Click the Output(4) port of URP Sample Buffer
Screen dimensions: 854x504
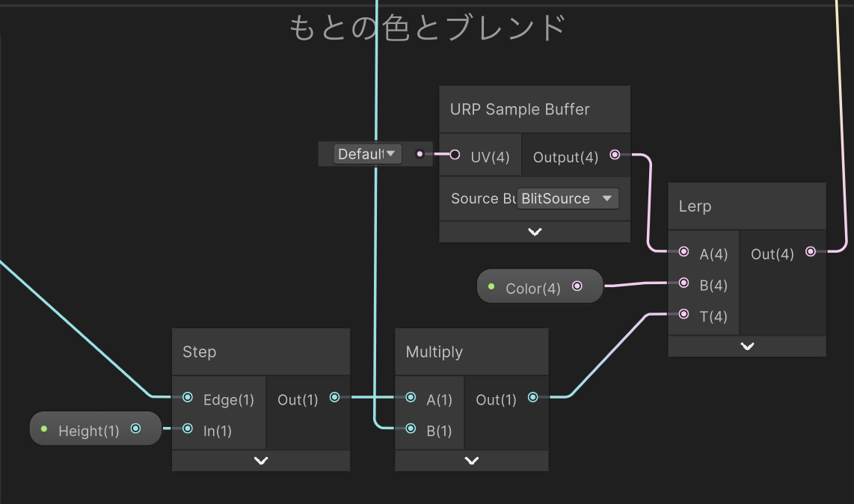615,154
